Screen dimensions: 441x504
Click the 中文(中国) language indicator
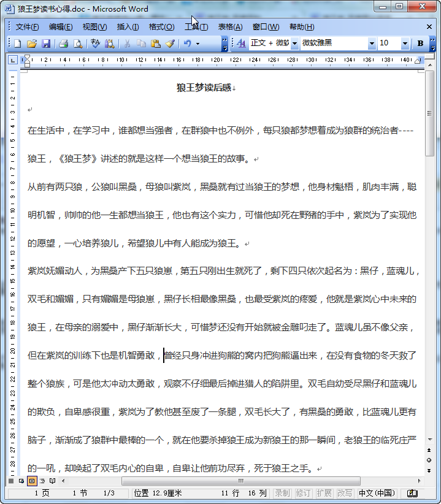point(377,493)
